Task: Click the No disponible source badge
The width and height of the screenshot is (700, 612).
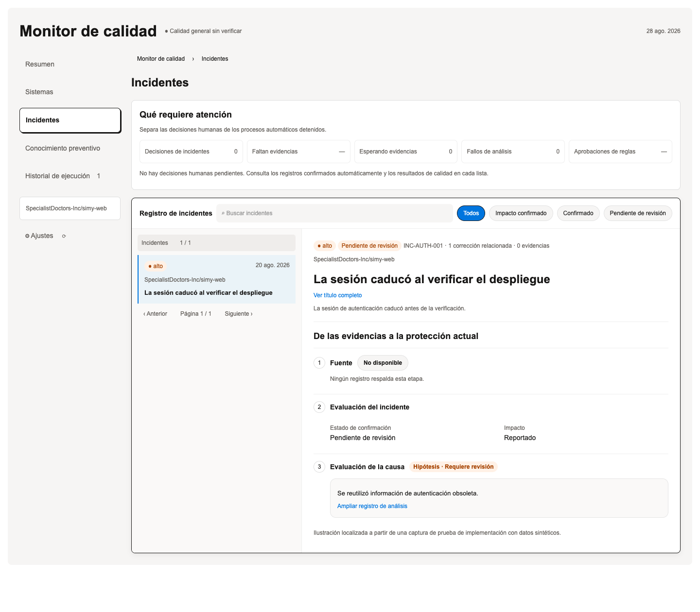Action: coord(383,363)
